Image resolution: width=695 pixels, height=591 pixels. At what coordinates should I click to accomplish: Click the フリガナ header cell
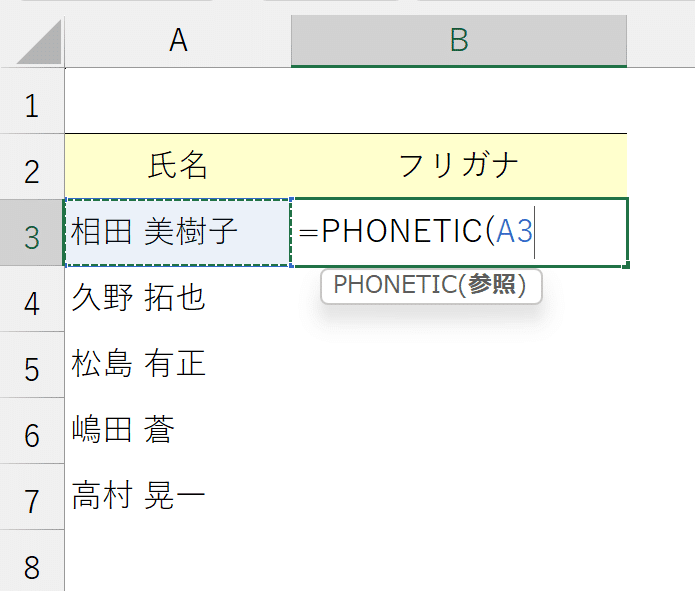[x=459, y=166]
